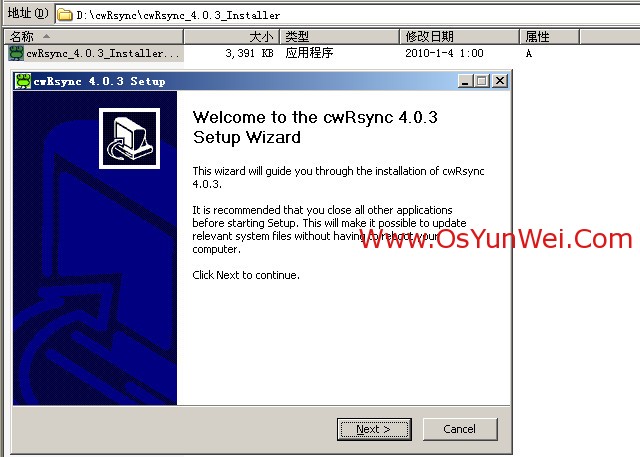Image resolution: width=640 pixels, height=457 pixels.
Task: Cancel the cwRsync setup wizard
Action: (x=460, y=429)
